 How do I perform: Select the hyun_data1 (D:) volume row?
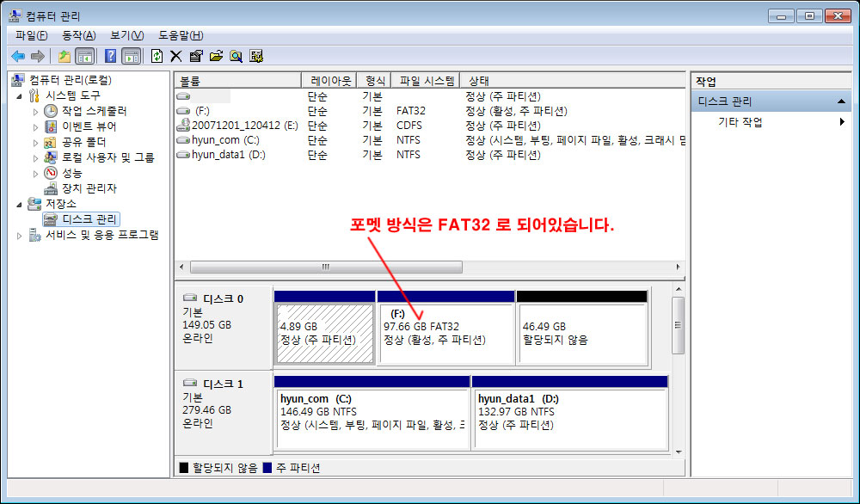click(431, 155)
